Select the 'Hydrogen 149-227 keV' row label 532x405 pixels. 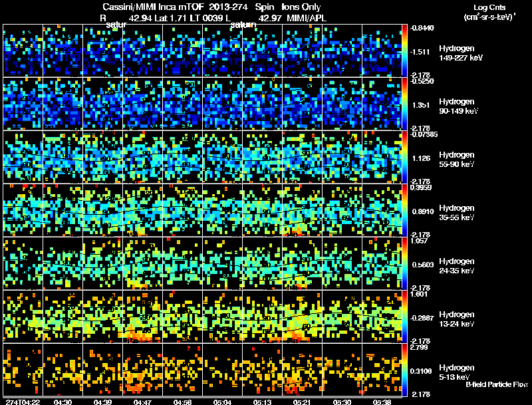click(x=460, y=53)
